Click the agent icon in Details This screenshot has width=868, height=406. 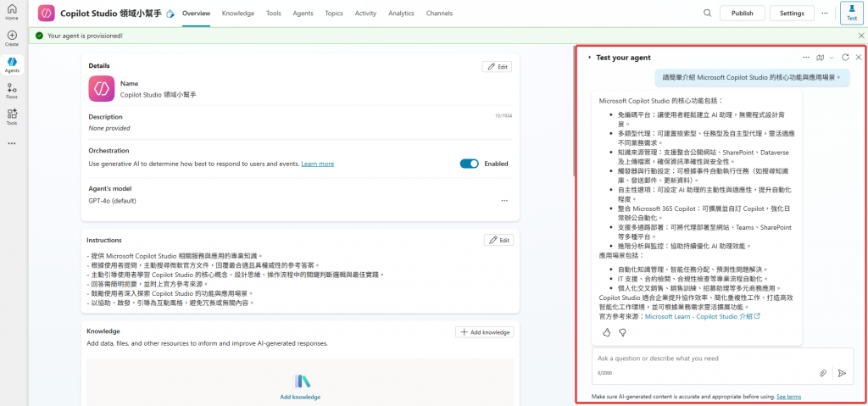102,89
